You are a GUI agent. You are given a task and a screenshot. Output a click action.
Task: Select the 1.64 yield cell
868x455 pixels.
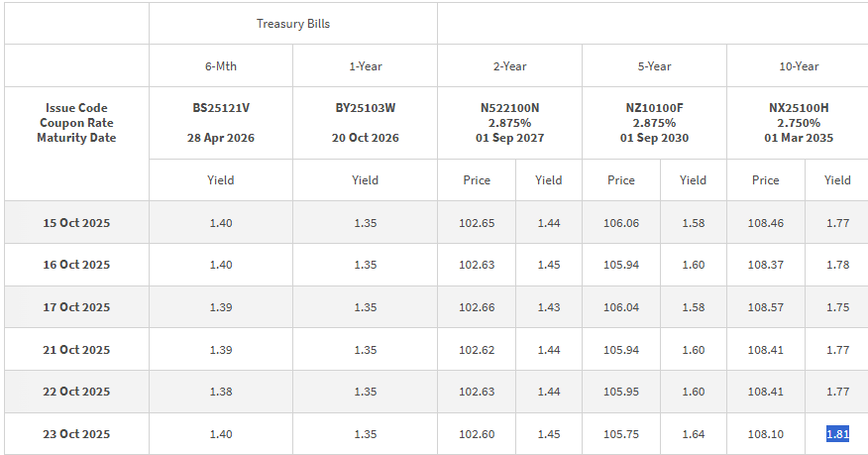click(x=693, y=434)
